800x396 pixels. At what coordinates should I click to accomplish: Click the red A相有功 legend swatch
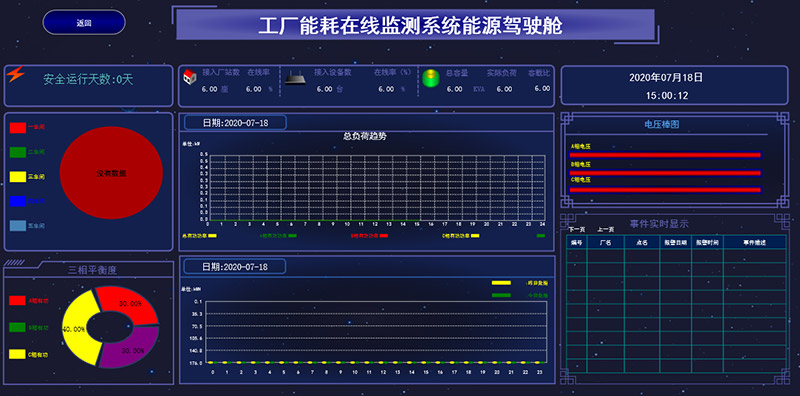coord(17,301)
